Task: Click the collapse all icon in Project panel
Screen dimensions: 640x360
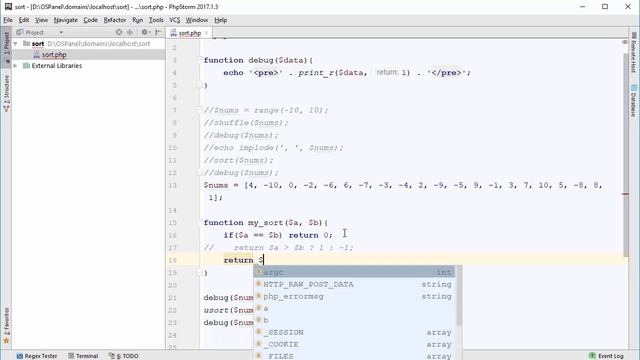Action: (x=130, y=32)
